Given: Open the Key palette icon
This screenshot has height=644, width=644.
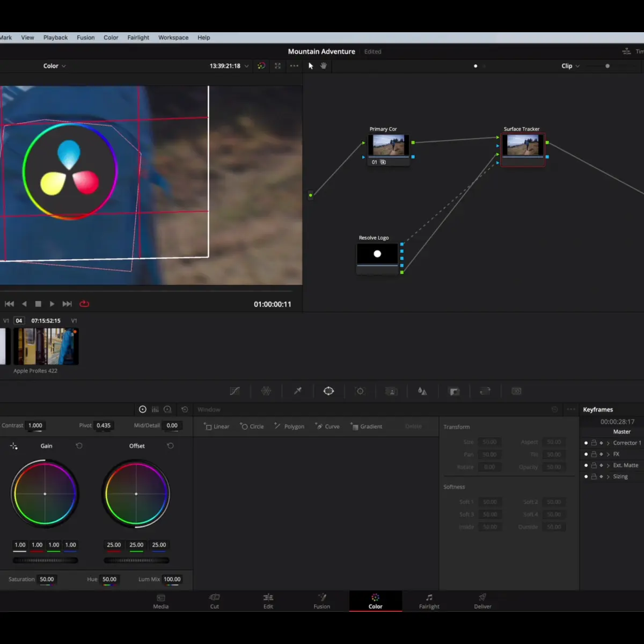Looking at the screenshot, I should pyautogui.click(x=454, y=391).
